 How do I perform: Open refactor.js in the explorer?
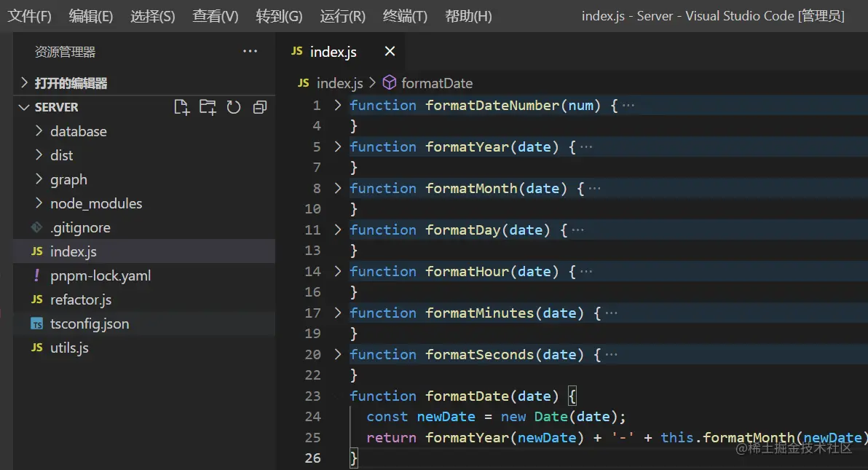click(80, 299)
